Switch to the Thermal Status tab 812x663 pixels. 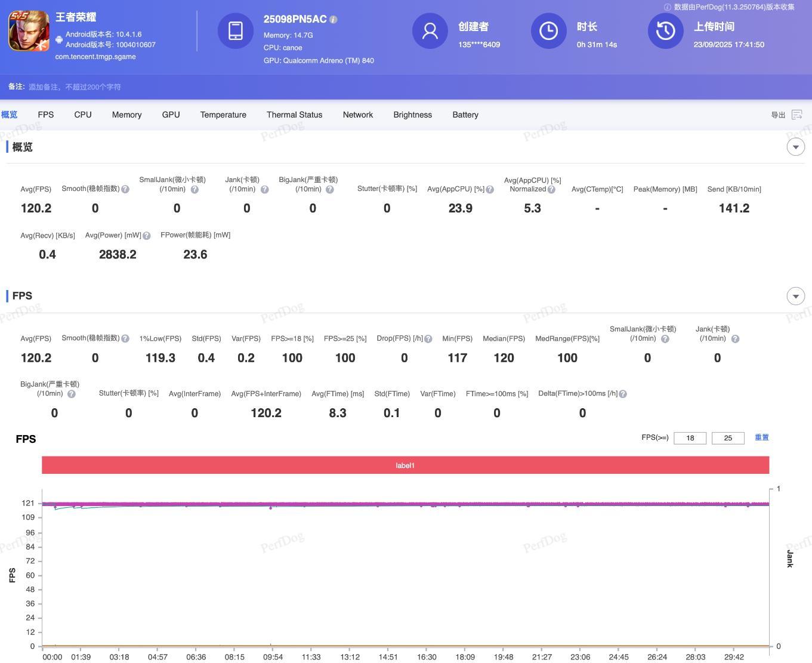point(294,115)
